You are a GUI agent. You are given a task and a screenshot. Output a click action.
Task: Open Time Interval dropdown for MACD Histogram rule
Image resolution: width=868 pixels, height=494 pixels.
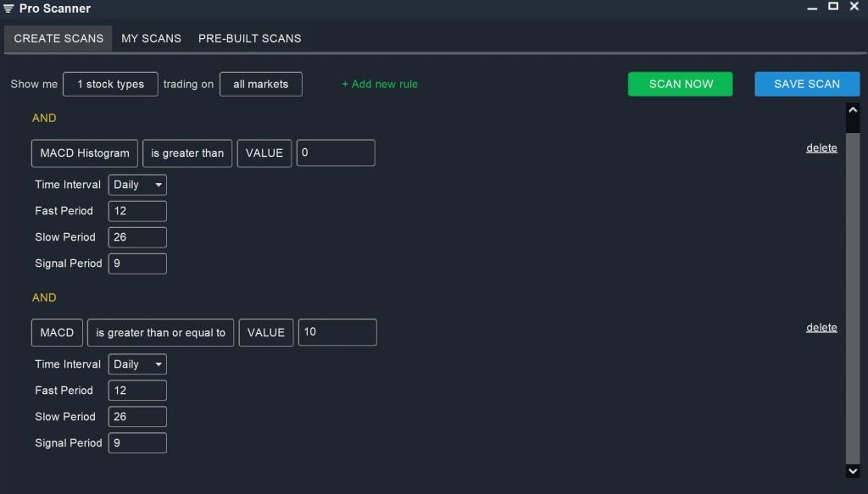point(137,185)
